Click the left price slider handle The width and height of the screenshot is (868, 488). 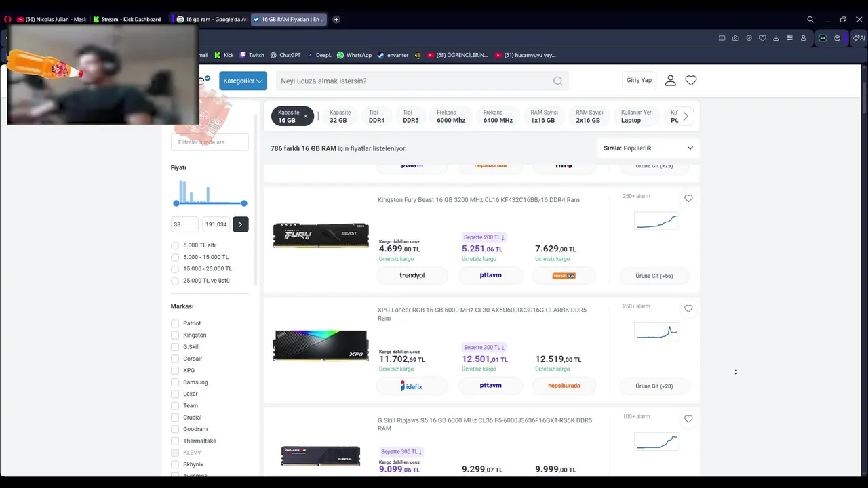pyautogui.click(x=176, y=203)
